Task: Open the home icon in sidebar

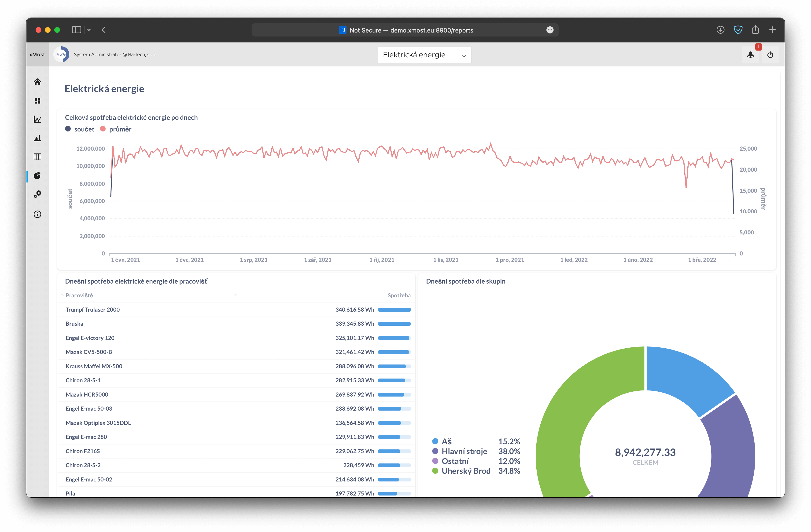Action: [x=37, y=82]
